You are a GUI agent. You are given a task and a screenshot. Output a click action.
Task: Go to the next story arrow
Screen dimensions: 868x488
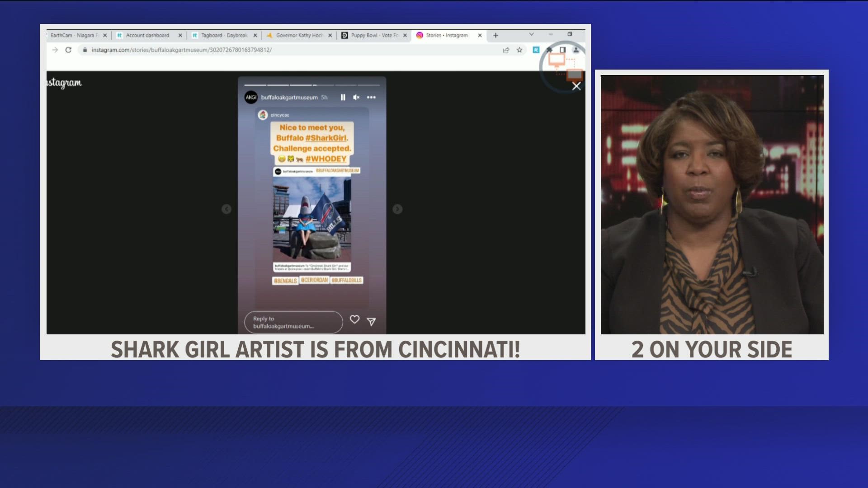(397, 209)
